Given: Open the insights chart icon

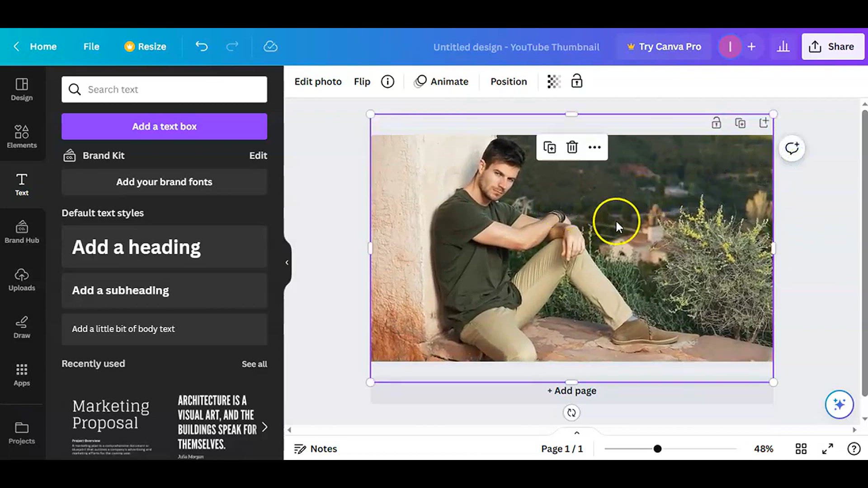Looking at the screenshot, I should 783,47.
